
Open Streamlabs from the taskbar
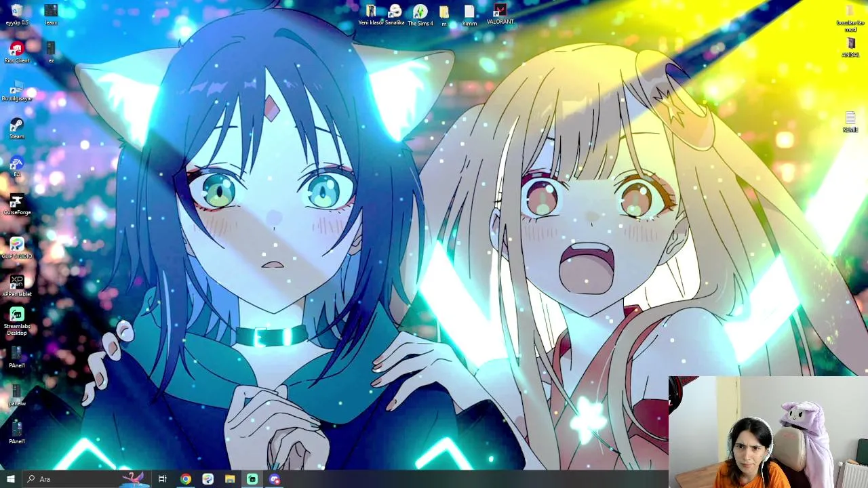pyautogui.click(x=252, y=479)
